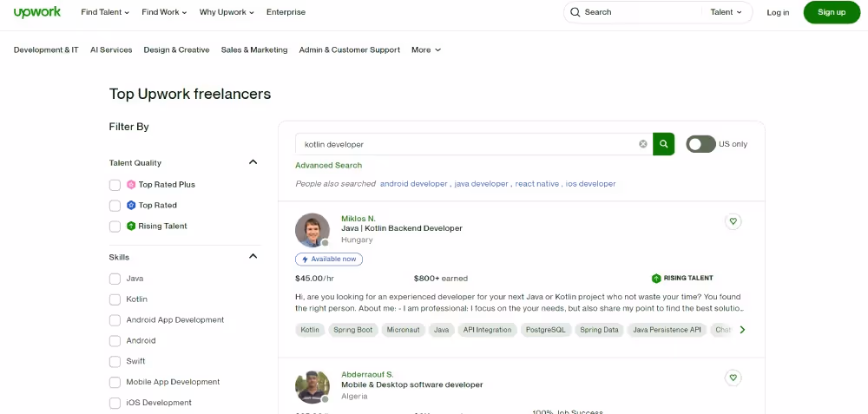Save Miklos N. with heart icon

(x=733, y=221)
